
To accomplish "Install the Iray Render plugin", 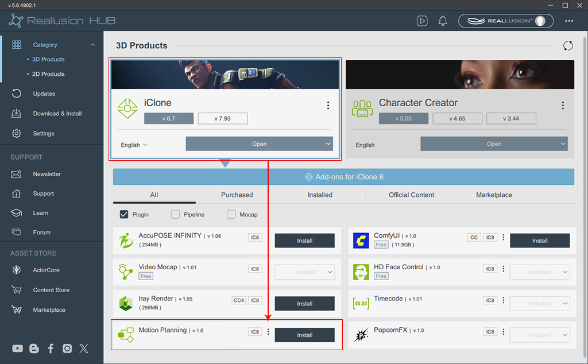I will [304, 304].
